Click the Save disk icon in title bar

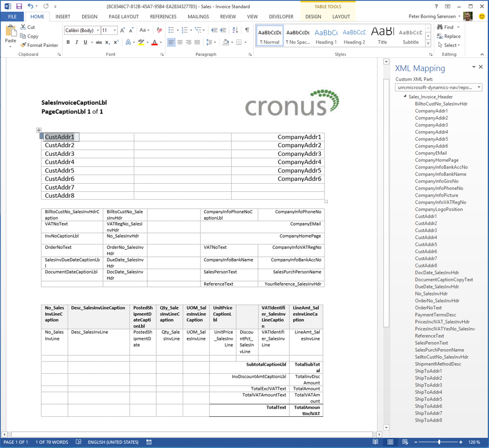point(19,6)
